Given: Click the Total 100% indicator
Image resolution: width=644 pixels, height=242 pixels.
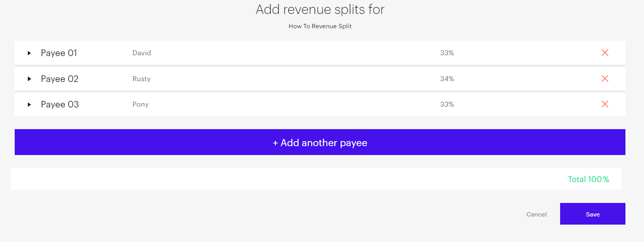Looking at the screenshot, I should pyautogui.click(x=588, y=179).
